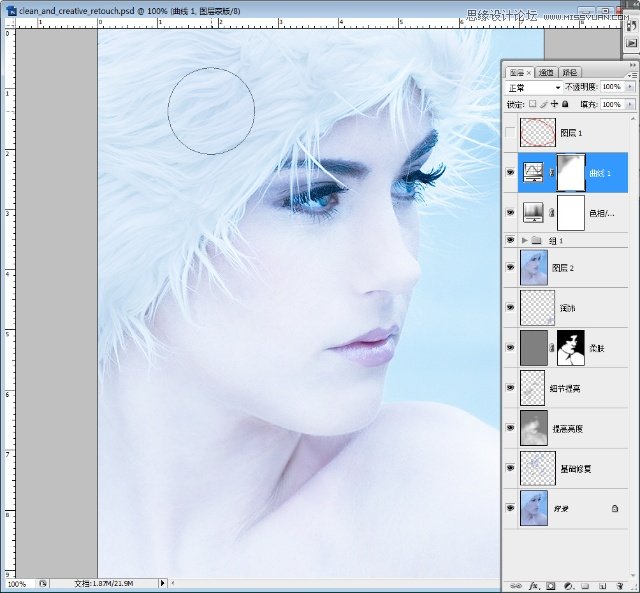This screenshot has height=593, width=640.
Task: Lock transparent pixels icon in 锁定 row
Action: 532,104
